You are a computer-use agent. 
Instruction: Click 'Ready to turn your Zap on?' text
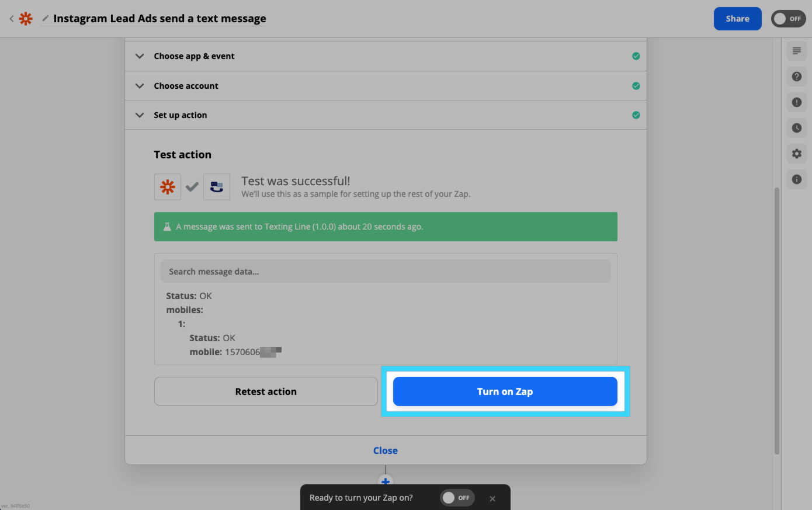[x=361, y=498]
